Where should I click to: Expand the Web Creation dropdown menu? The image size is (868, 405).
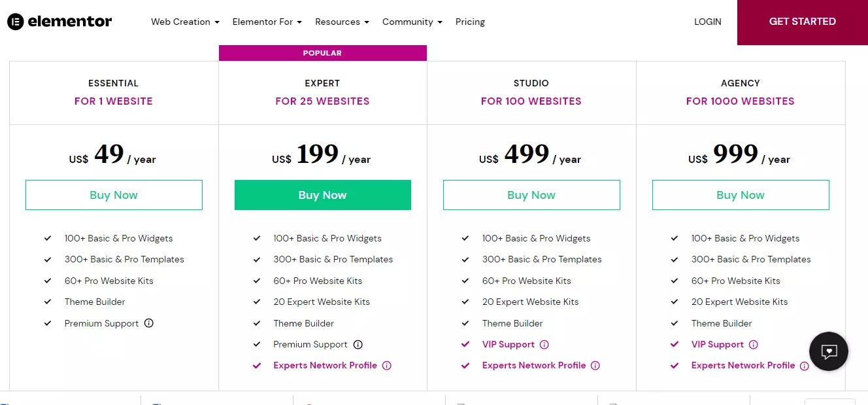[185, 22]
